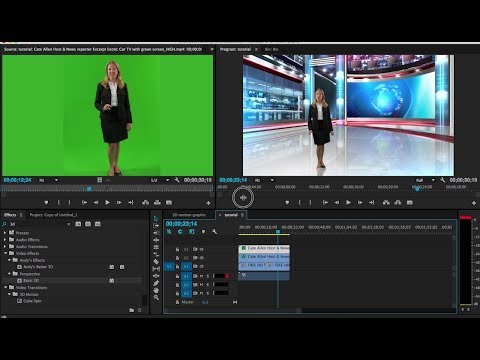This screenshot has width=480, height=360.
Task: Select the Program: tutorial monitor tab
Action: (x=235, y=49)
